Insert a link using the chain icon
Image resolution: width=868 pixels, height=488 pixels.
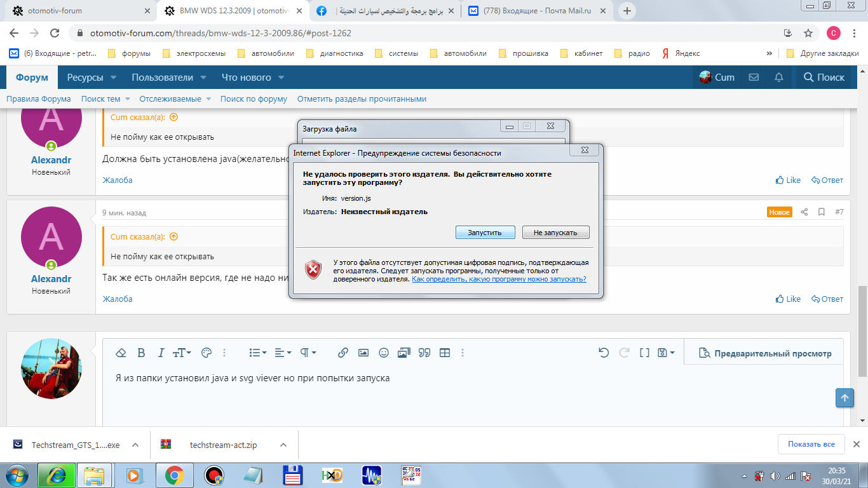(x=343, y=353)
